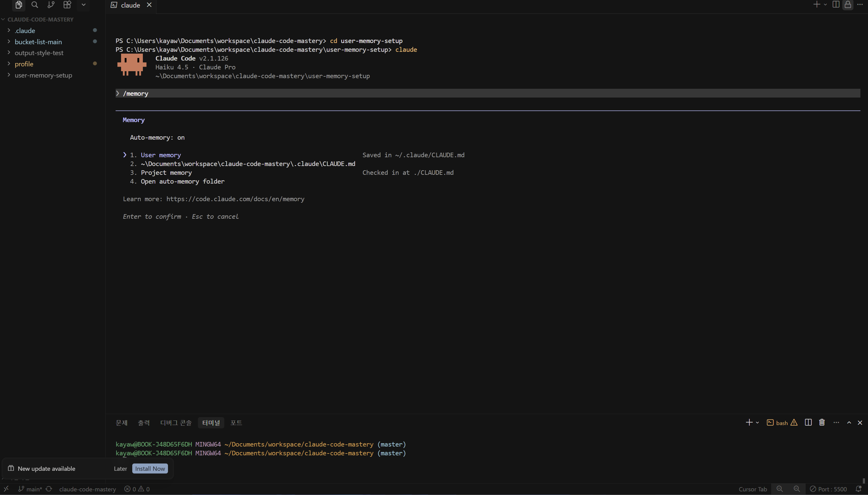Switch to the 디버그 콘솔 panel tab

coord(176,423)
